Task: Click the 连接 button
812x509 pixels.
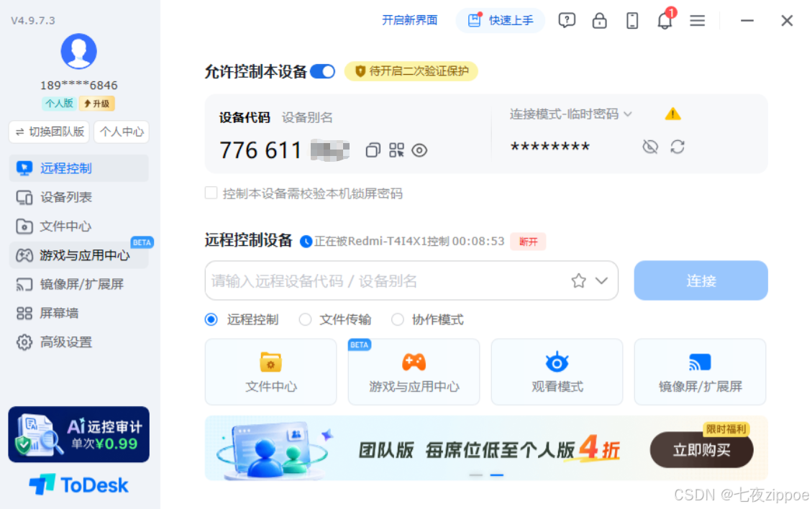Action: point(701,280)
